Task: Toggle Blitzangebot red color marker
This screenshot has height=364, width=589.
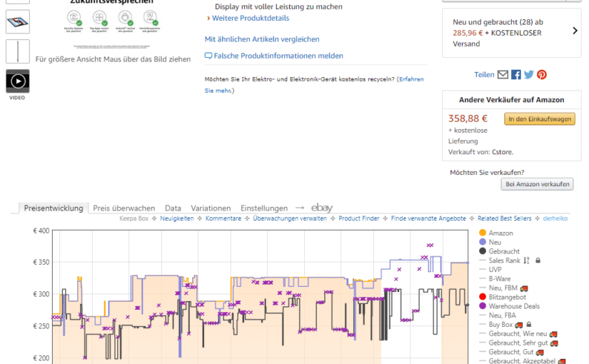Action: click(483, 296)
